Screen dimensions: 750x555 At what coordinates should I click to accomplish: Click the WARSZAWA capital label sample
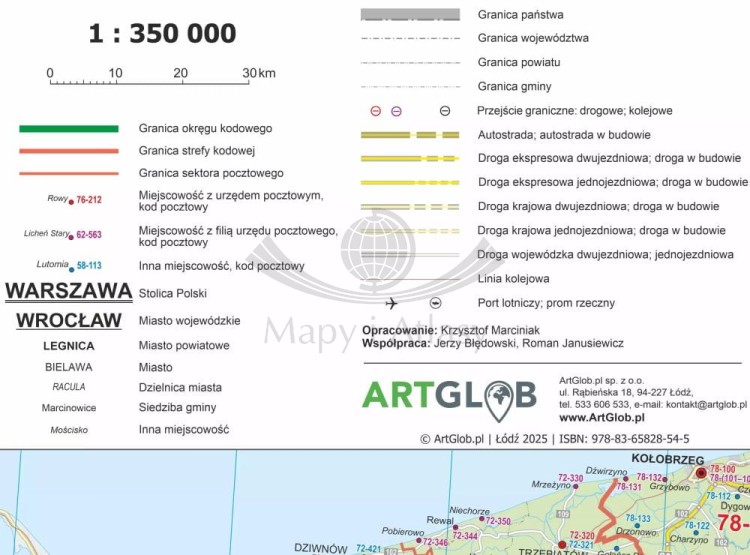pos(69,291)
